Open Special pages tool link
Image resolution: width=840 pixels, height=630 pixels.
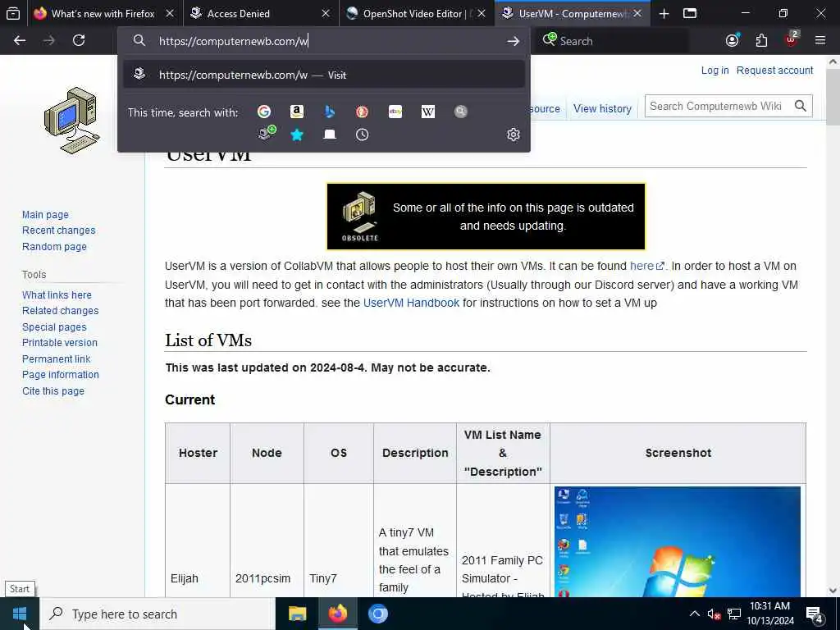(54, 326)
